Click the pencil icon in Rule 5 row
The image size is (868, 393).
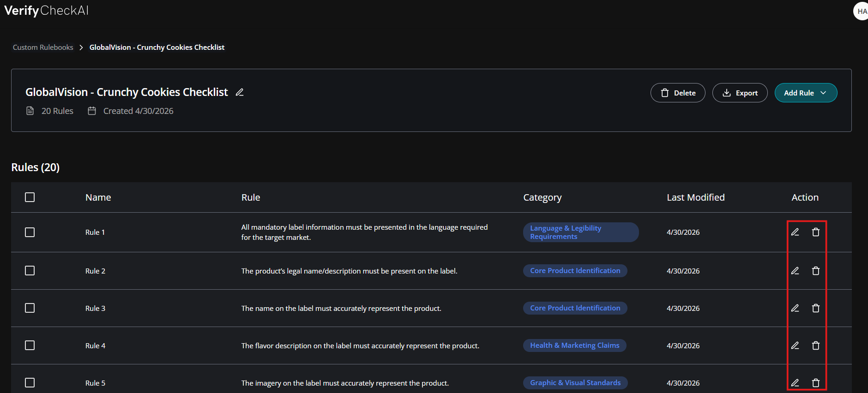[795, 383]
